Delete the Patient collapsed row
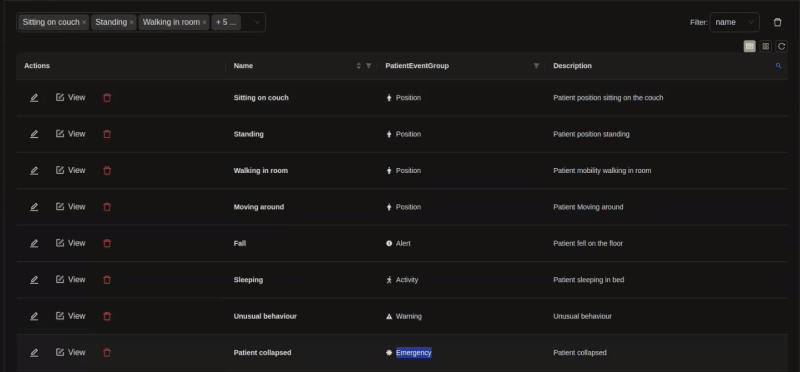This screenshot has width=800, height=372. [x=107, y=353]
